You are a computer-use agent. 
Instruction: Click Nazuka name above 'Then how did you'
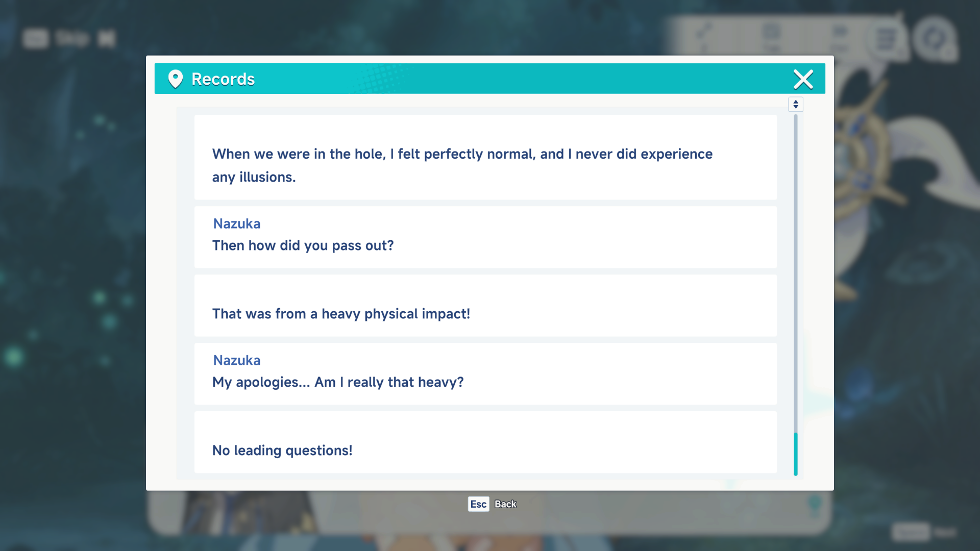click(x=237, y=223)
